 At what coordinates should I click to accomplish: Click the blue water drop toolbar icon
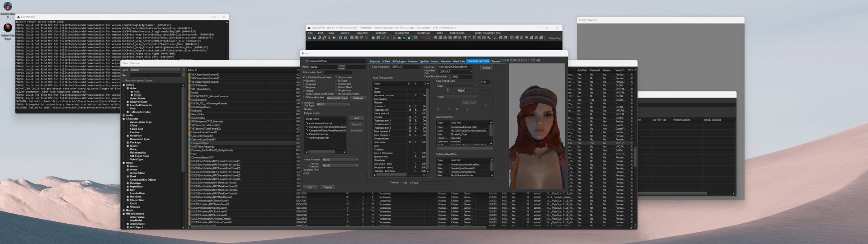pos(409,38)
